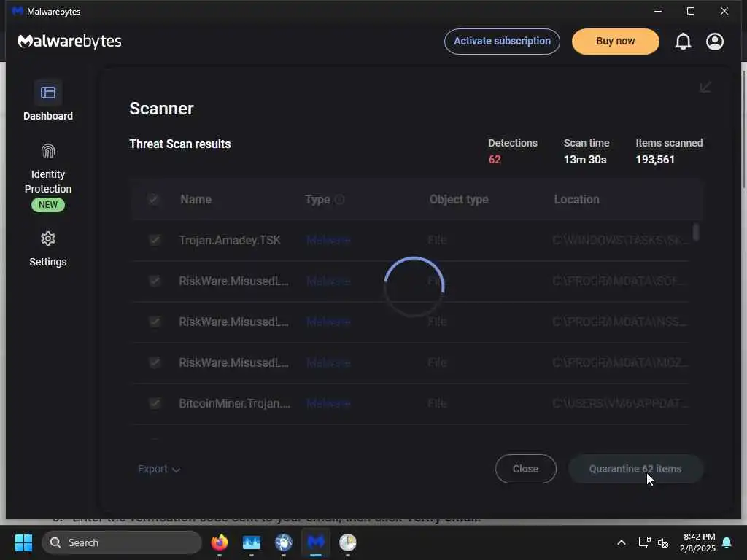Click the Detections count 62
747x560 pixels.
pyautogui.click(x=495, y=160)
